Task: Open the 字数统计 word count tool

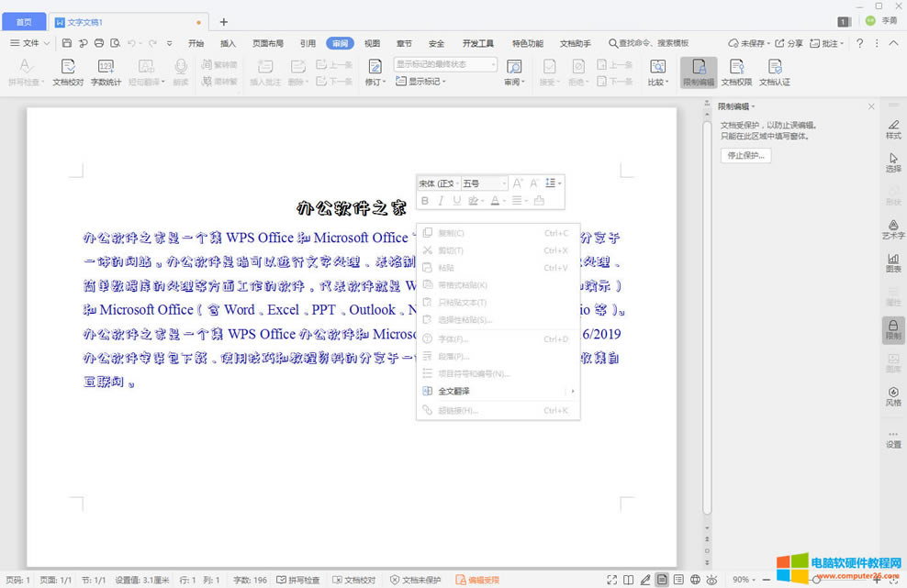Action: [x=106, y=72]
